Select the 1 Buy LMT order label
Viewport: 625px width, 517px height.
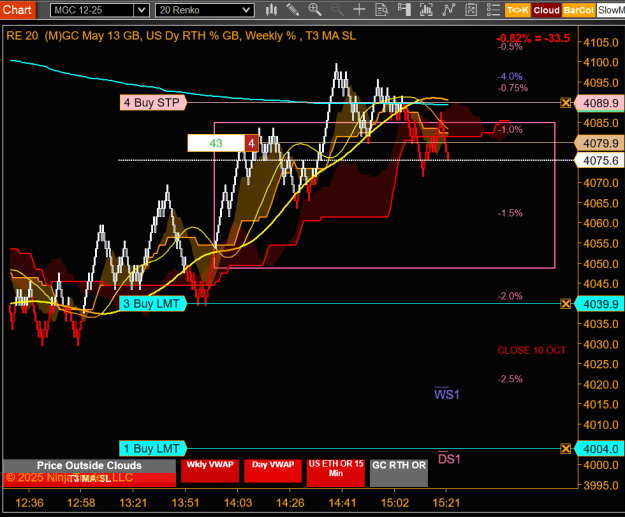(153, 449)
